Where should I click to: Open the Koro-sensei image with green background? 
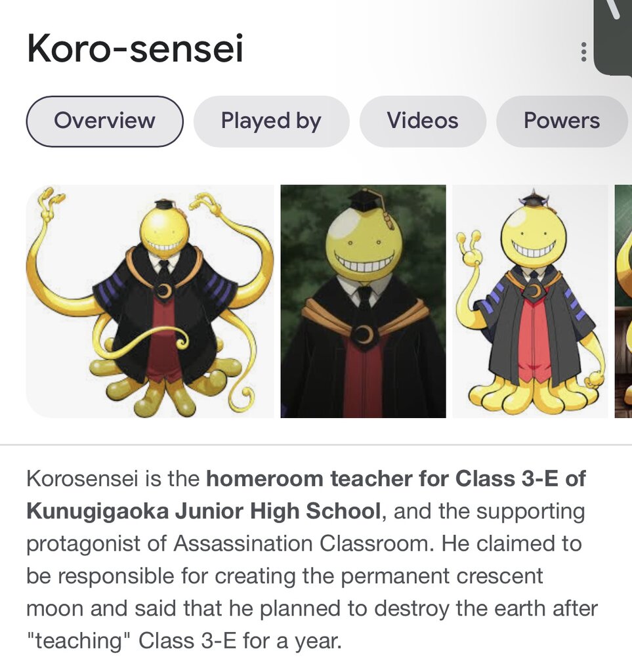363,301
